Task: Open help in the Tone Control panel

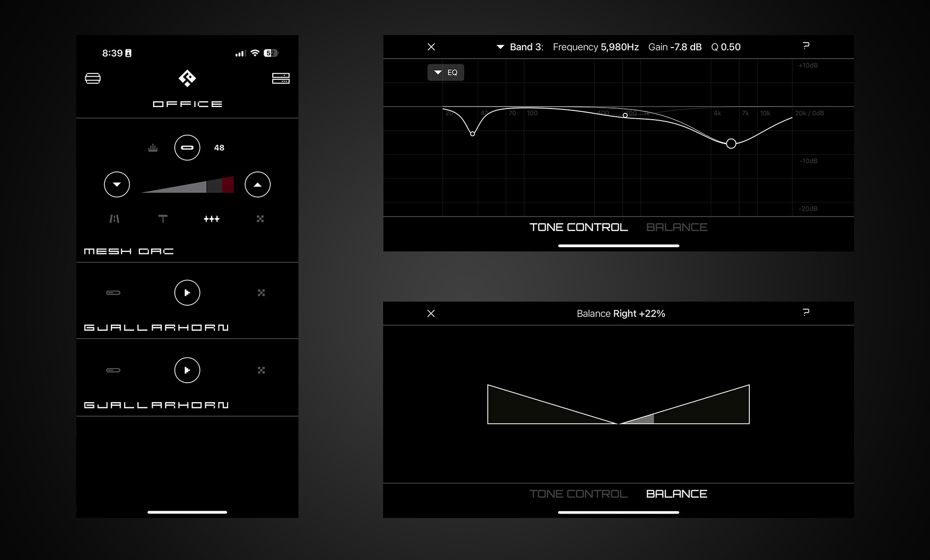Action: (x=806, y=46)
